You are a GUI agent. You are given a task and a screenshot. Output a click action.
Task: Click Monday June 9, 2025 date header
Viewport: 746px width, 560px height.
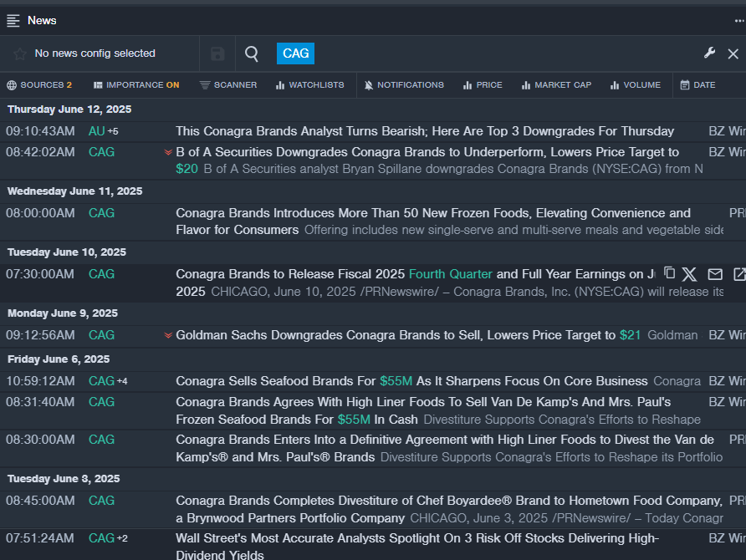63,313
